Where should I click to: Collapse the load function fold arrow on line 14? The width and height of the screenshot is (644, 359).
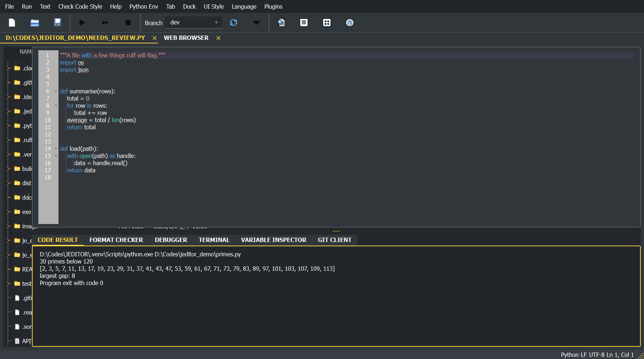[56, 149]
